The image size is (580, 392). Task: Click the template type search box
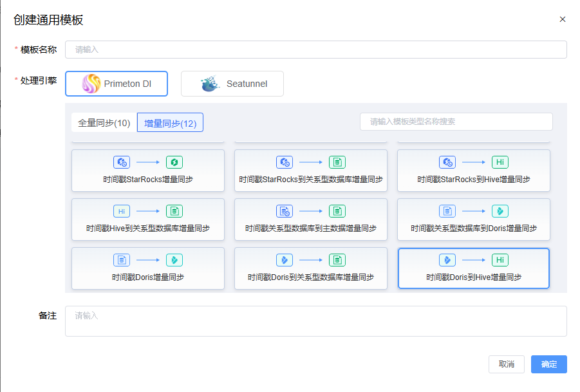456,122
